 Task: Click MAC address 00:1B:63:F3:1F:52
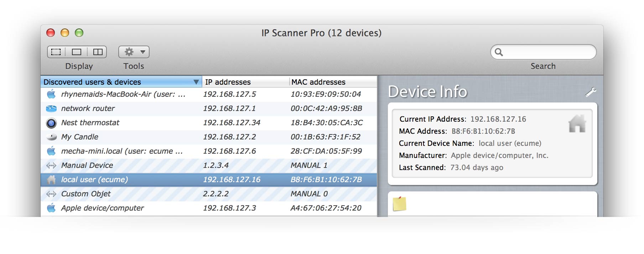click(x=326, y=137)
